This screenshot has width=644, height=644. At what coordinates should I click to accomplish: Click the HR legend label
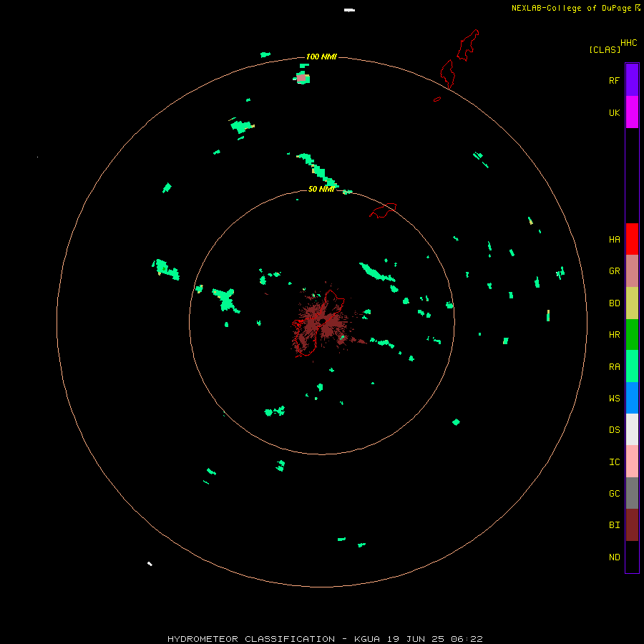614,335
